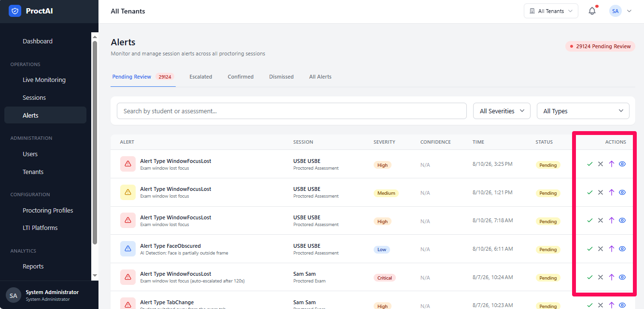
Task: Select Alerts in the sidebar
Action: 45,115
